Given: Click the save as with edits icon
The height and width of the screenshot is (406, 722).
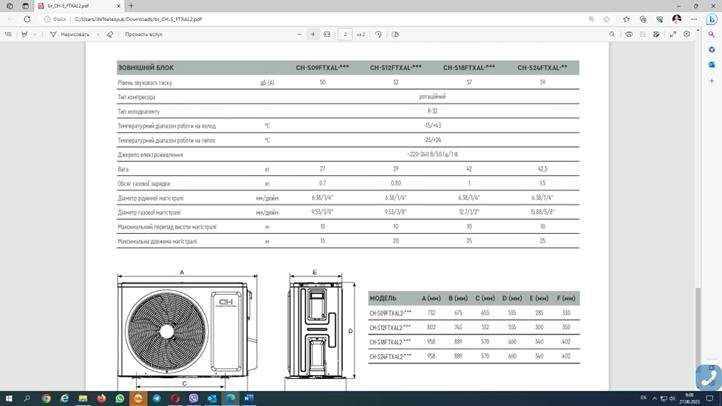Looking at the screenshot, I should click(x=657, y=34).
